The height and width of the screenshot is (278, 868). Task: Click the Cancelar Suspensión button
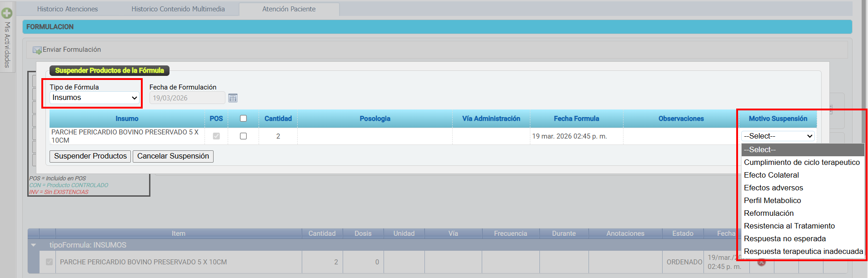point(173,156)
